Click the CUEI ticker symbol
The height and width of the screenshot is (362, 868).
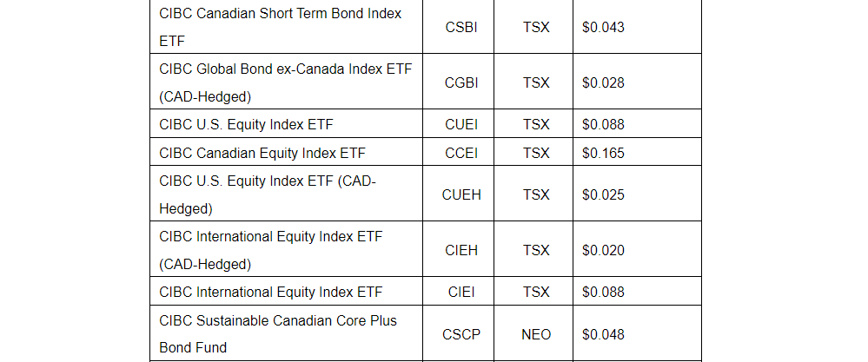point(461,124)
